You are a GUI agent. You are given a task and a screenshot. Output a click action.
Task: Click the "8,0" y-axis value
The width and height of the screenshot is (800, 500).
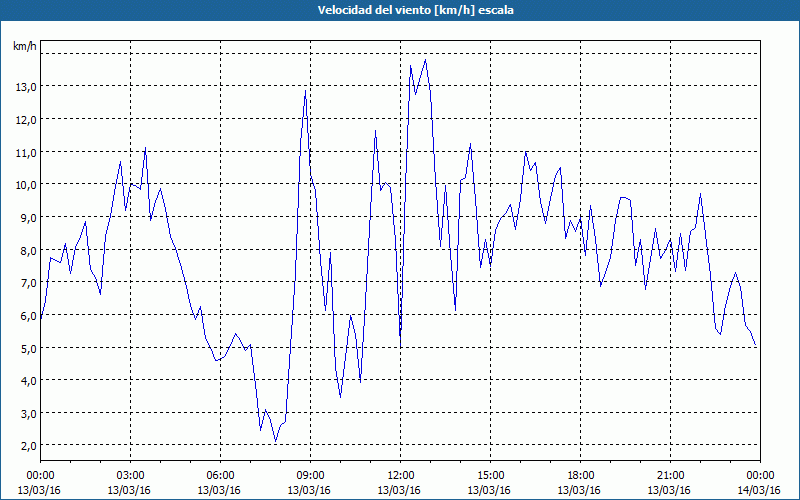click(28, 251)
